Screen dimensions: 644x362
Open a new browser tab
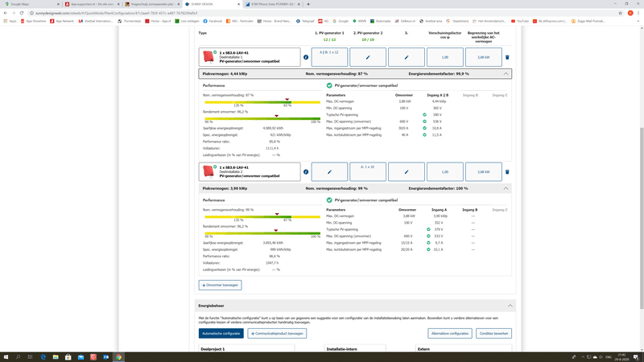[x=308, y=4]
